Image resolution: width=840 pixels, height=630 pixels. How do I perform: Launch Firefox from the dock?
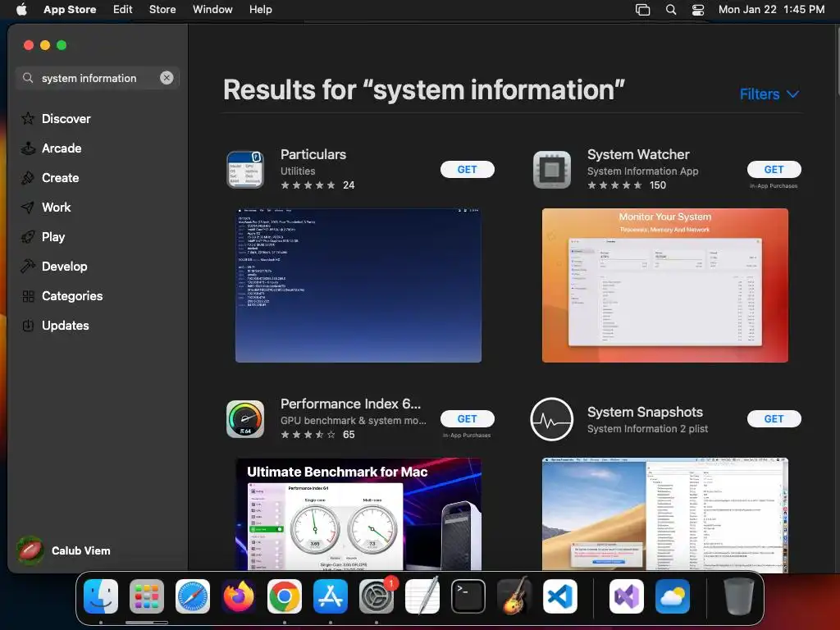point(239,596)
